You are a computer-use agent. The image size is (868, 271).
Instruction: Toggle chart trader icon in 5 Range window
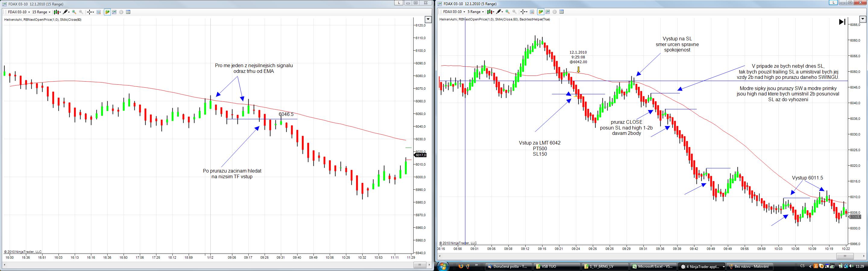(540, 12)
